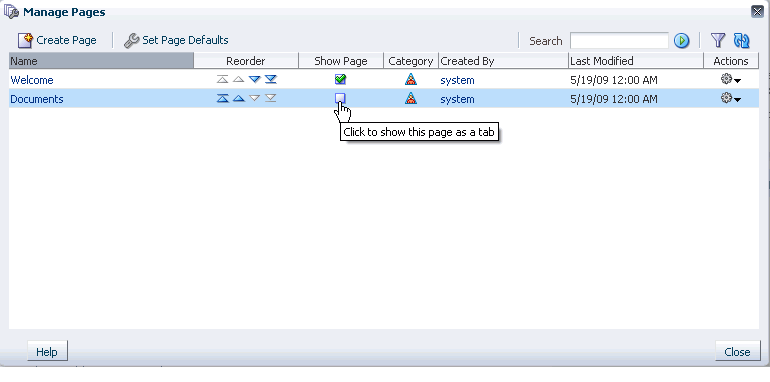Select Welcome's 5/19/09 12:00 AM date
Viewport: 770px width, 382px height.
tap(613, 80)
